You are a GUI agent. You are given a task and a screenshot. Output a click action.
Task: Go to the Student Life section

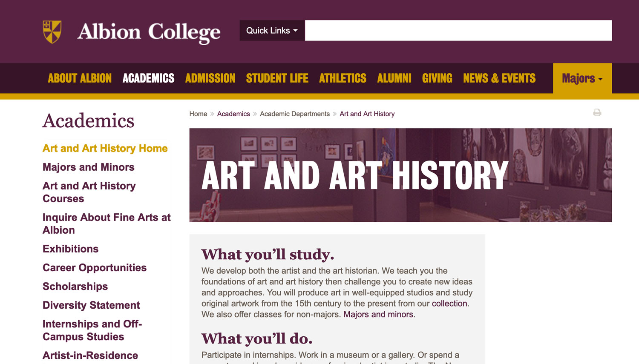277,78
